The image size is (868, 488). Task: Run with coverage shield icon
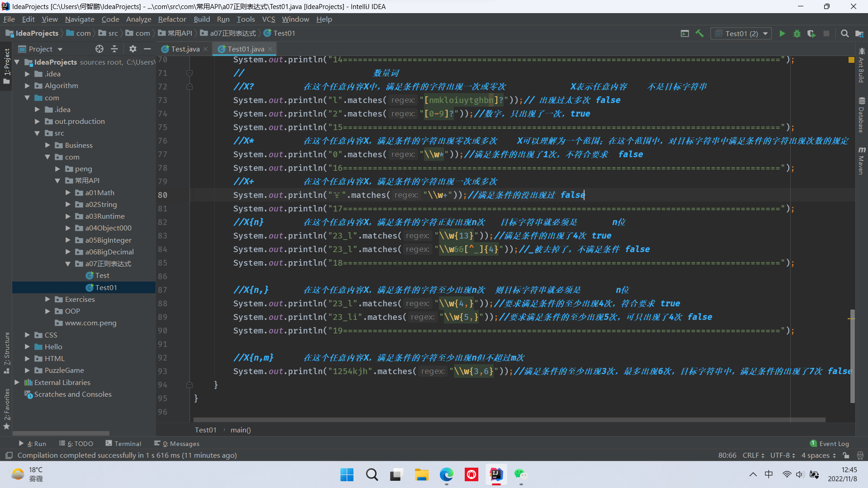pos(811,33)
